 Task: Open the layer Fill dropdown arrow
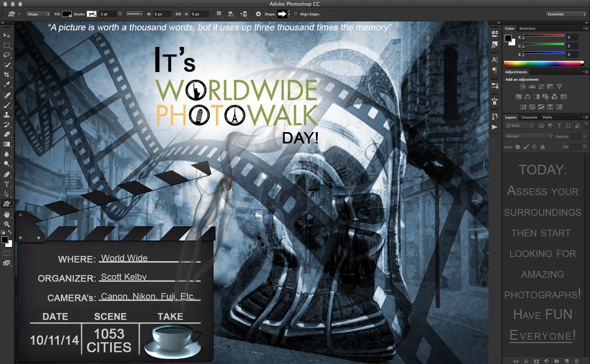[x=585, y=147]
